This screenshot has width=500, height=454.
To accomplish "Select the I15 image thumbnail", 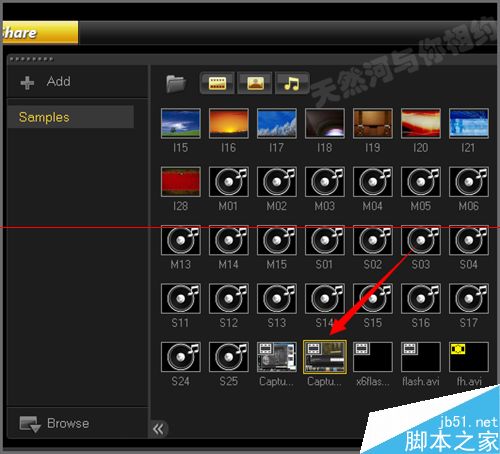I will 181,123.
